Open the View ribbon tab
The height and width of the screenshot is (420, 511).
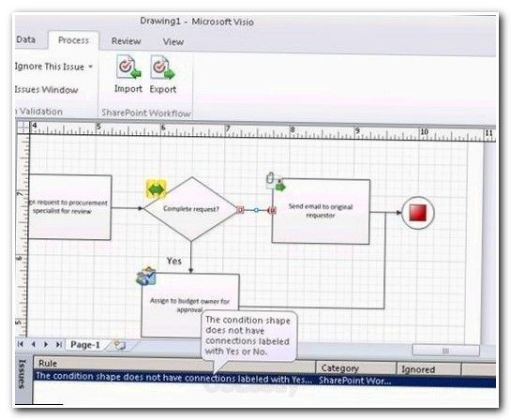click(x=173, y=41)
